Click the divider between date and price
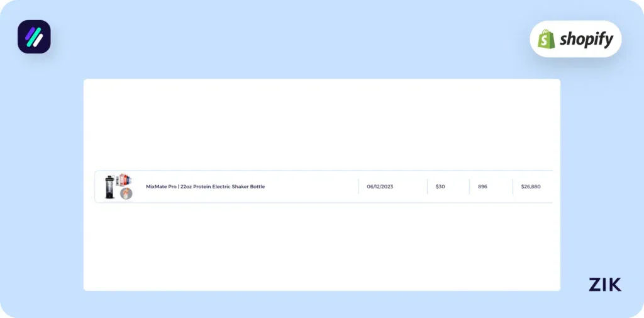Screen dimensions: 644x318 (427, 187)
